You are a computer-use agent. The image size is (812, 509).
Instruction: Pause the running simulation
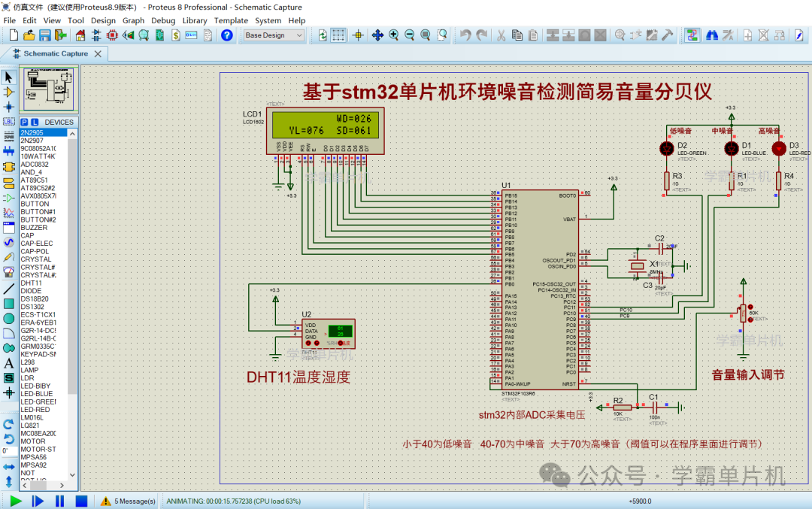tap(59, 501)
